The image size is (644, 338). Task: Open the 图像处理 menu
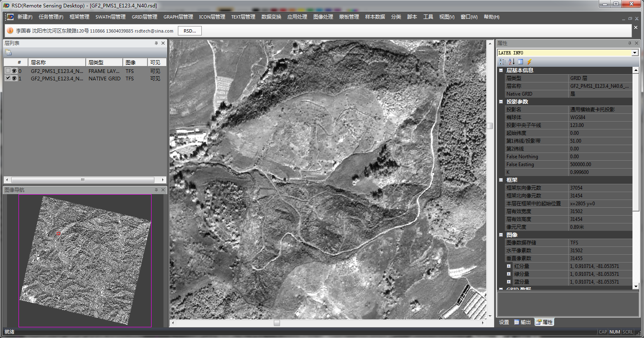click(x=323, y=17)
